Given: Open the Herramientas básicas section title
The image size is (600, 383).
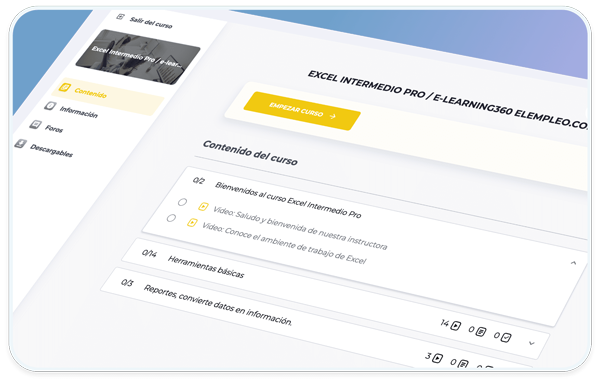Looking at the screenshot, I should pos(206,267).
